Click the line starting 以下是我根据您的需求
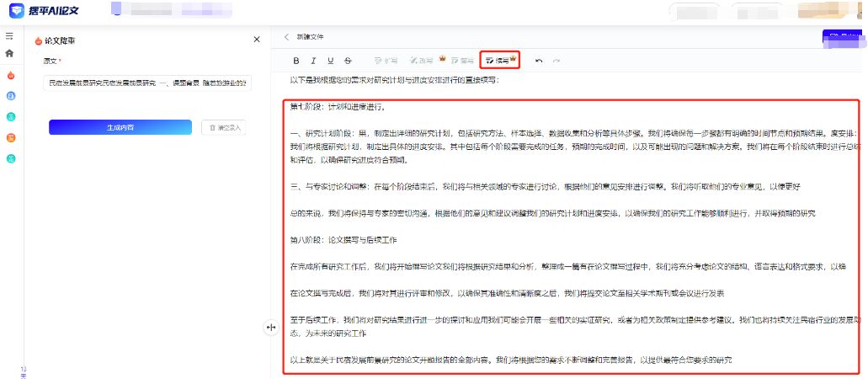868x379 pixels. 395,80
